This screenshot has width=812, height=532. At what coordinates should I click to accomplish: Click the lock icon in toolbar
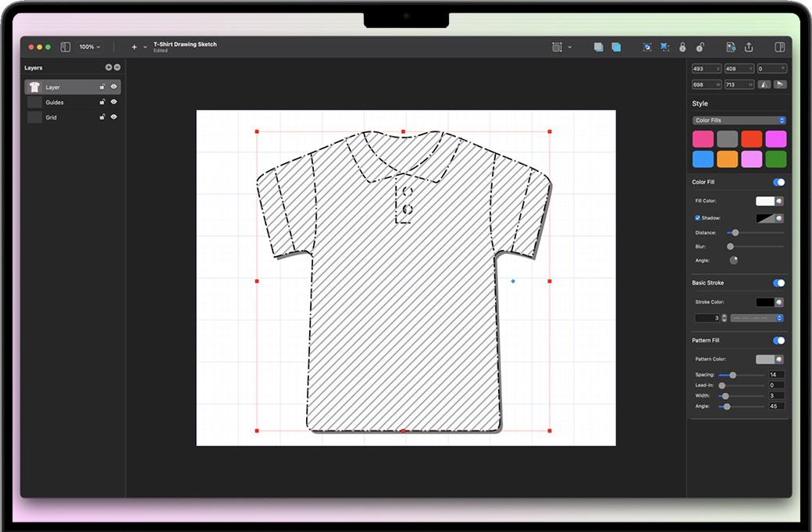tap(682, 47)
